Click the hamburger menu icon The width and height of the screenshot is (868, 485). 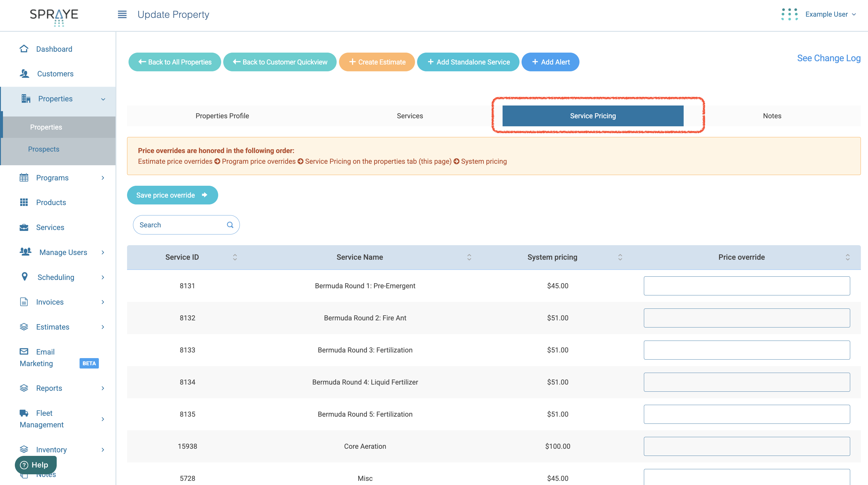coord(122,15)
